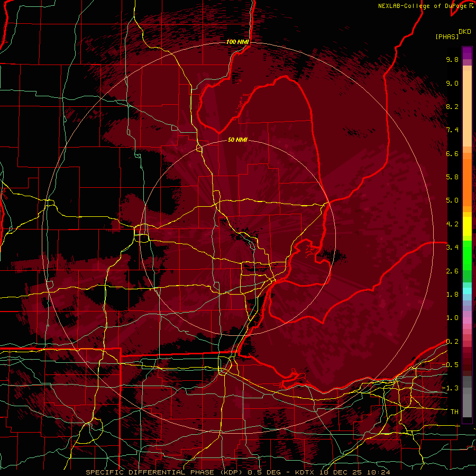This screenshot has width=476, height=476.
Task: Click the 1.0 scale value
Action: click(x=452, y=318)
